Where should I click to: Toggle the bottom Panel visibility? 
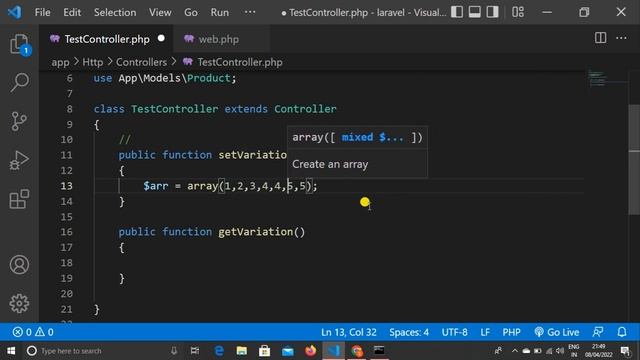point(475,12)
